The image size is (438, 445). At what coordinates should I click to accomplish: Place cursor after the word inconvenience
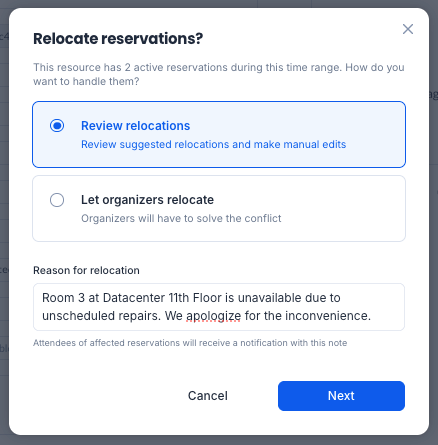click(x=371, y=316)
